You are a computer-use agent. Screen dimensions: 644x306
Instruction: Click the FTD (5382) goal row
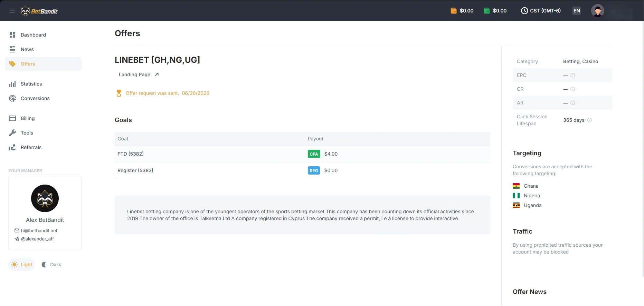click(302, 154)
